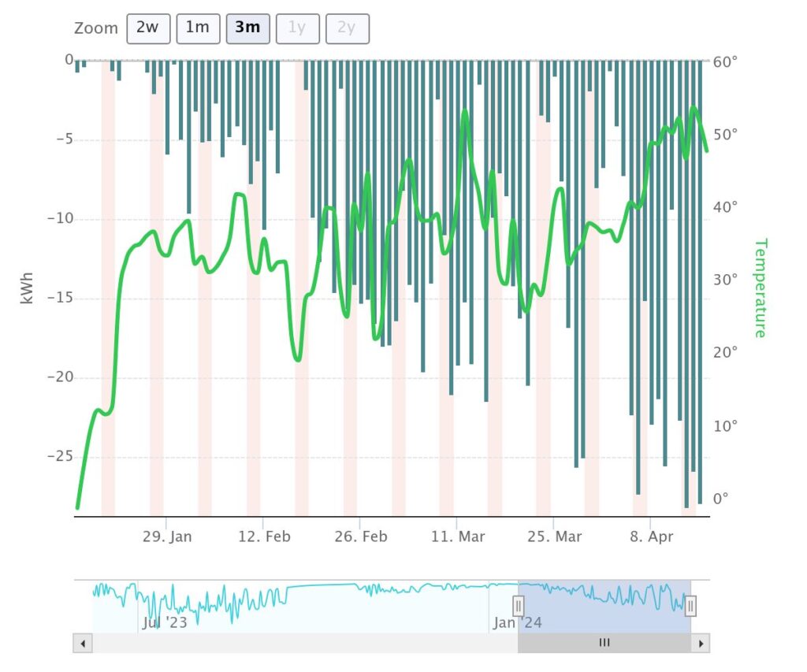
Task: Click the left navigator range handle
Action: tap(519, 606)
